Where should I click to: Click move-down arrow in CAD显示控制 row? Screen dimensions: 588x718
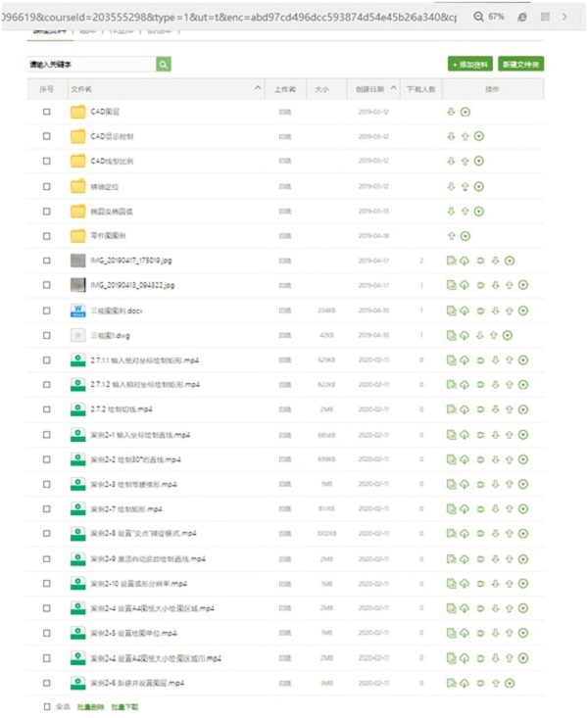pyautogui.click(x=451, y=136)
